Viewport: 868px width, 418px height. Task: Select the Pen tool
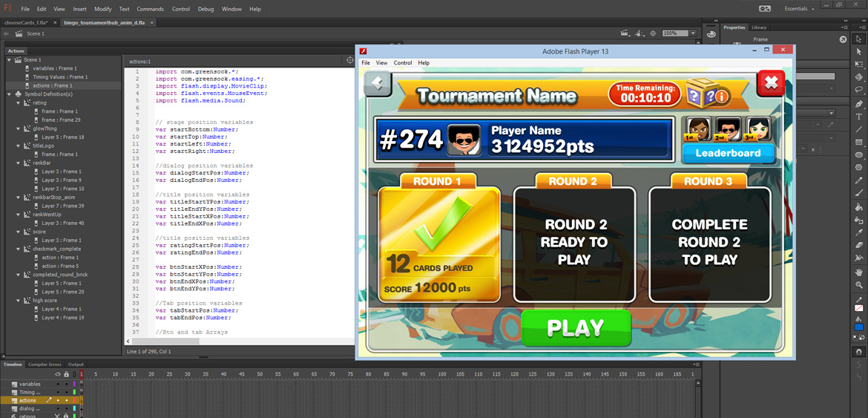(x=859, y=104)
